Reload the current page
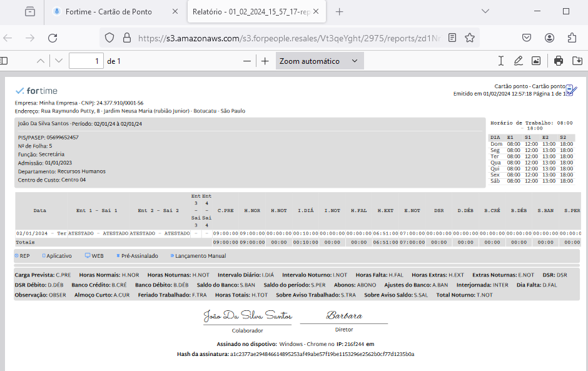The width and height of the screenshot is (588, 371). (x=53, y=38)
